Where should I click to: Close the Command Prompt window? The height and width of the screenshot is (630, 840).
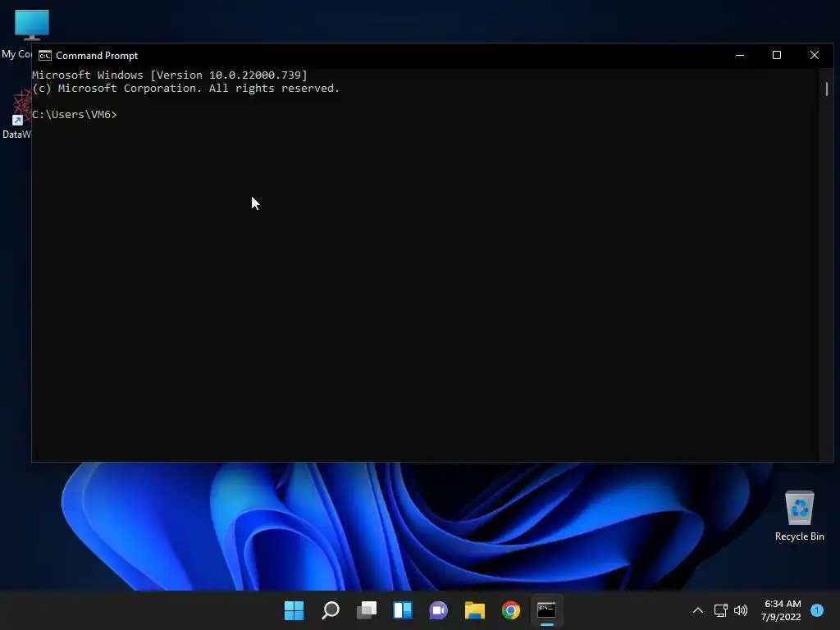(815, 55)
